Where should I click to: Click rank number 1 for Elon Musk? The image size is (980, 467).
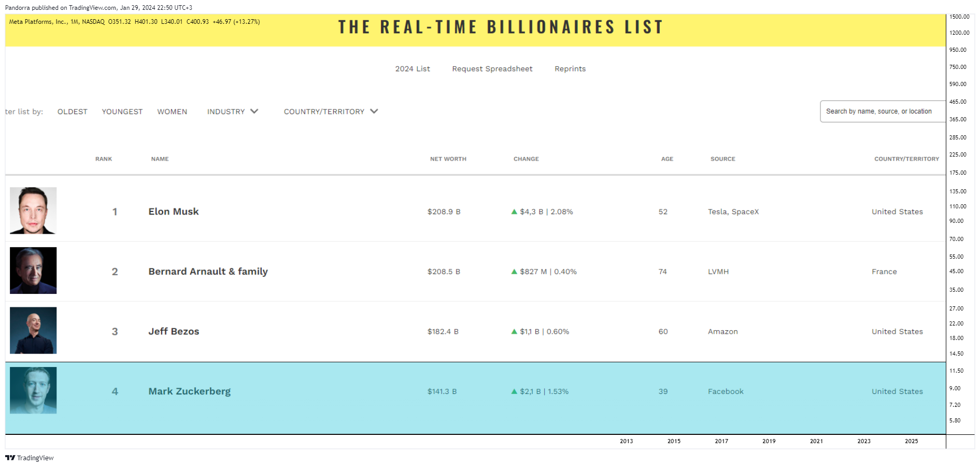(x=115, y=211)
